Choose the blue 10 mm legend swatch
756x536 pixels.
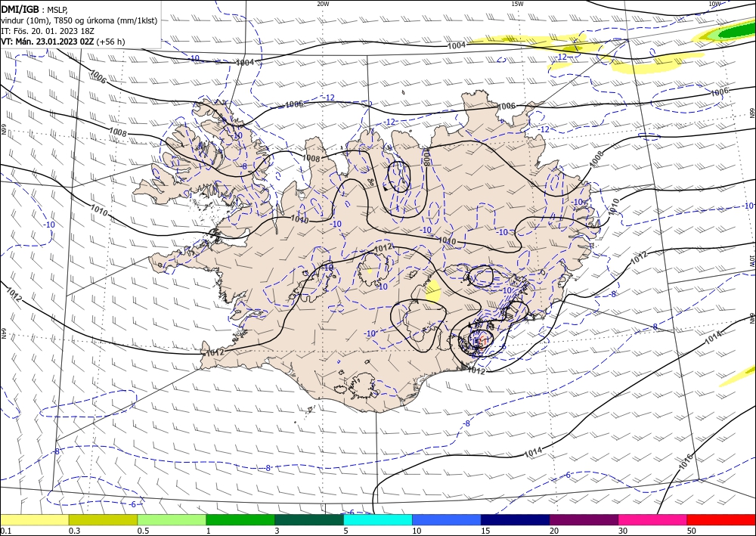click(447, 519)
